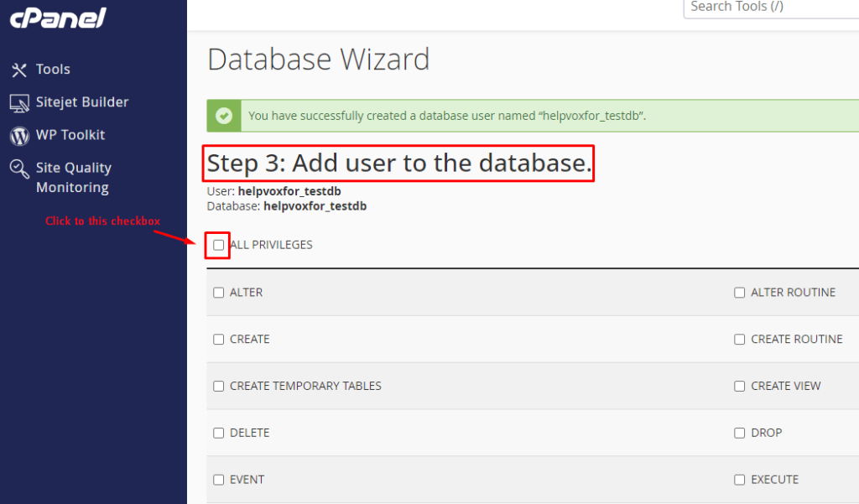859x504 pixels.
Task: Toggle the EVENT privilege checkbox
Action: (x=219, y=481)
